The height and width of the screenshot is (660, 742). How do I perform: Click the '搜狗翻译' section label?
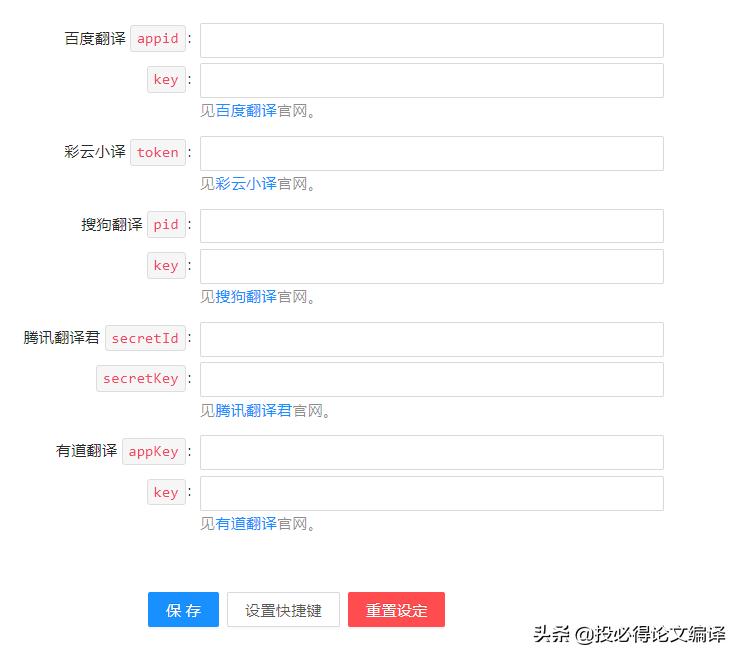112,224
